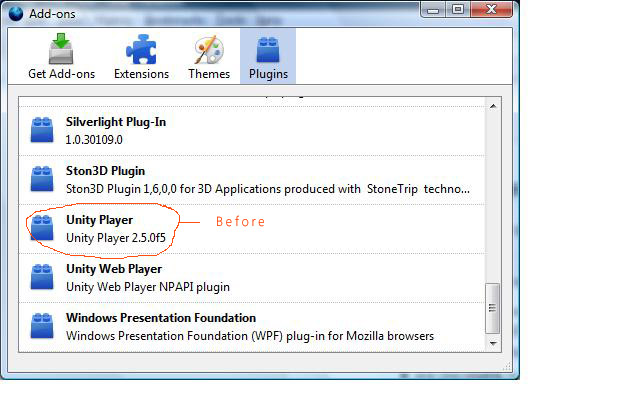The height and width of the screenshot is (400, 640).
Task: Click the scrollbar down arrow
Action: (493, 344)
